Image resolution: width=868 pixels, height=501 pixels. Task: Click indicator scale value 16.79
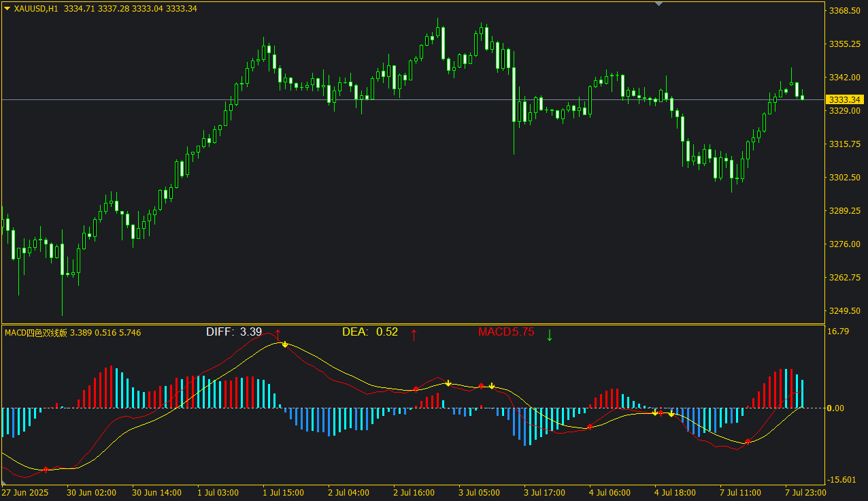click(838, 332)
